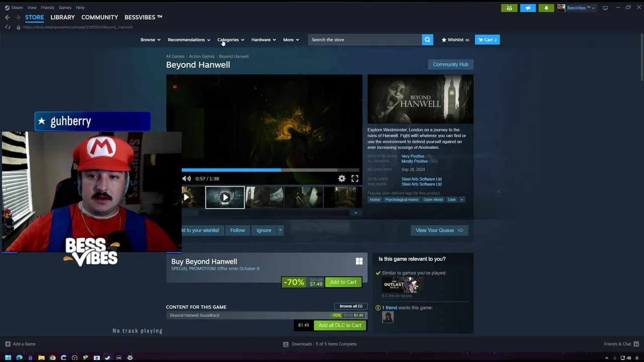Click the friend's avatar who wants this game

[x=388, y=317]
